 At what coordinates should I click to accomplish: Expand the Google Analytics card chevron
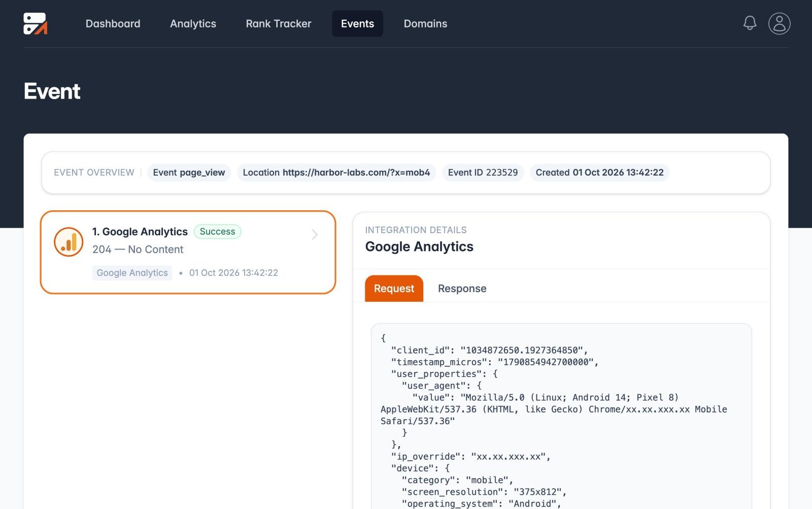click(x=315, y=234)
